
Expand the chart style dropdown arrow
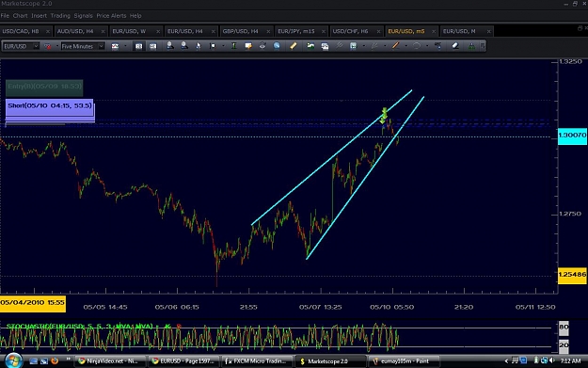[125, 46]
